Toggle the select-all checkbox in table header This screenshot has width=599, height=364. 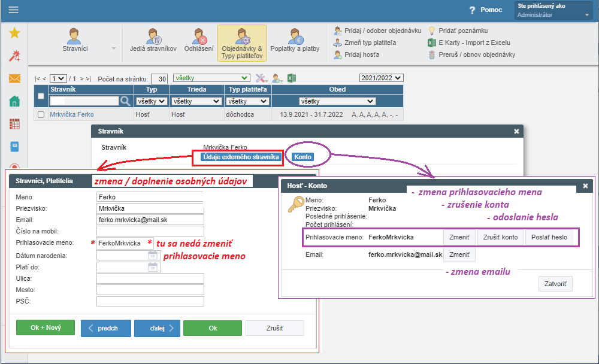click(x=41, y=96)
